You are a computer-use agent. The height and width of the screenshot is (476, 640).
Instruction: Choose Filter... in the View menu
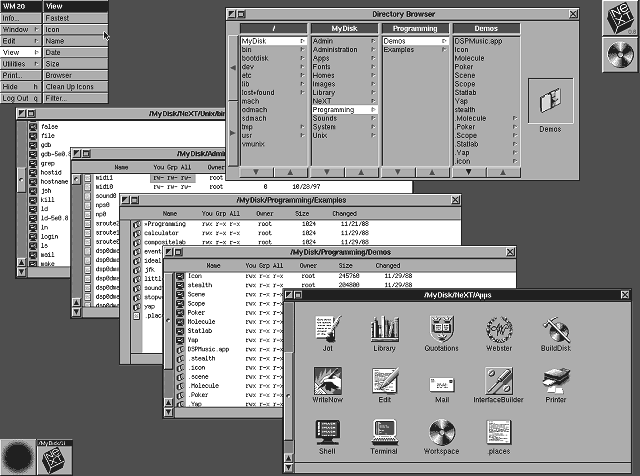click(76, 98)
